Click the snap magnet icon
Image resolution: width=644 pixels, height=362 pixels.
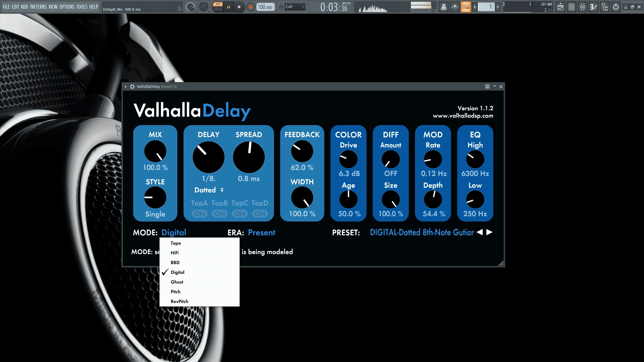[x=281, y=7]
